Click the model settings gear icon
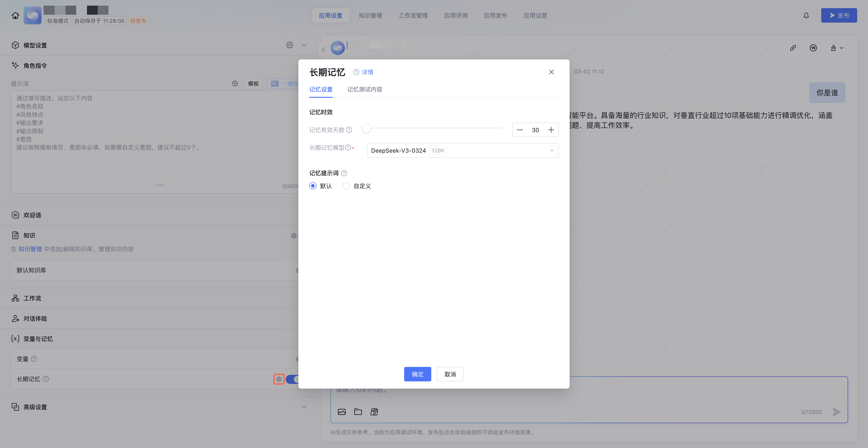 (289, 45)
